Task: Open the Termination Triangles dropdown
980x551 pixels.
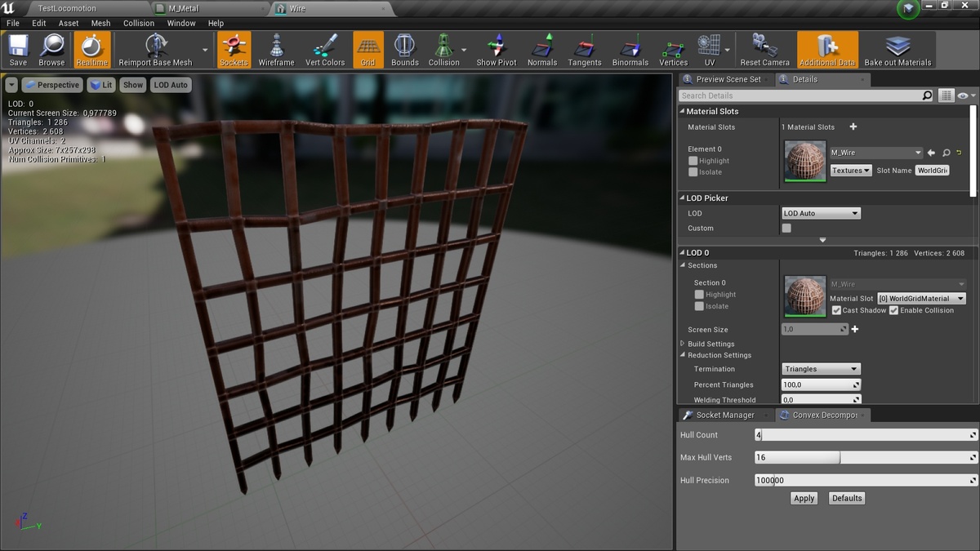Action: click(821, 369)
